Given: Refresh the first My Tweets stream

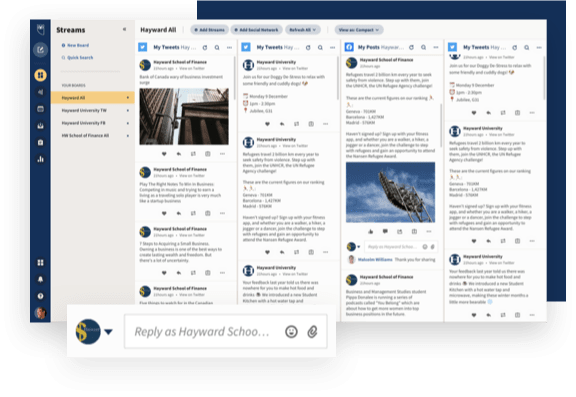Looking at the screenshot, I should 205,47.
